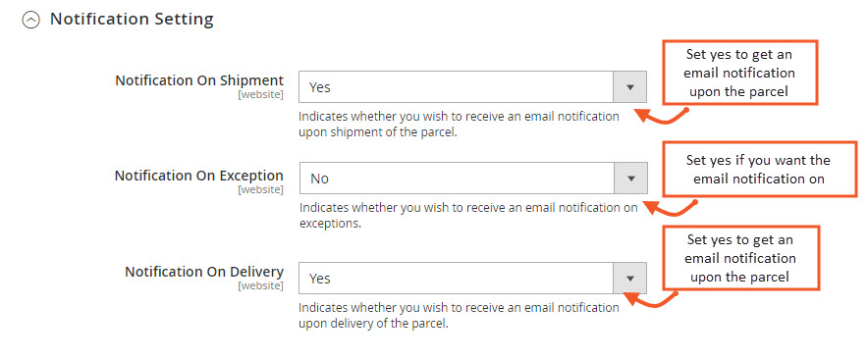Image resolution: width=868 pixels, height=359 pixels.
Task: Open the Notification On Delivery dropdown arrow
Action: 629,279
